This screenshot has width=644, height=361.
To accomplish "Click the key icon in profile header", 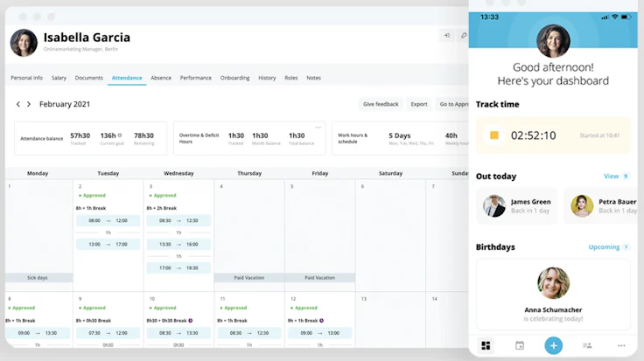I will point(463,35).
